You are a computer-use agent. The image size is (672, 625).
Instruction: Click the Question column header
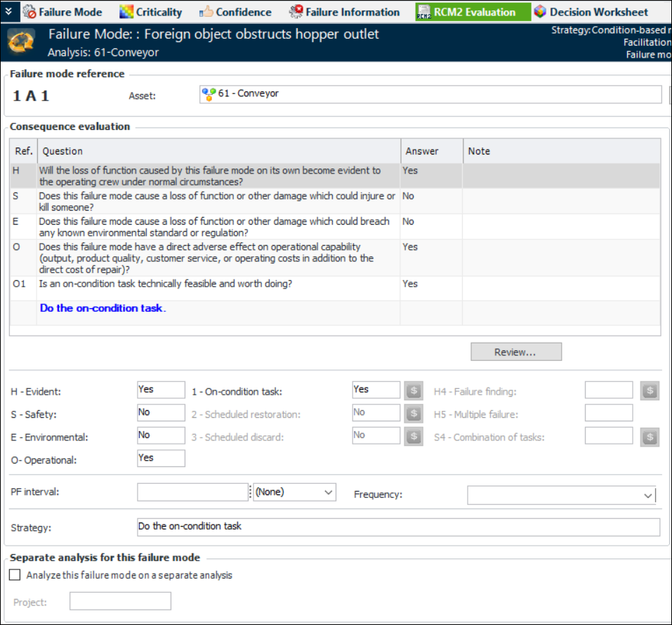click(219, 151)
